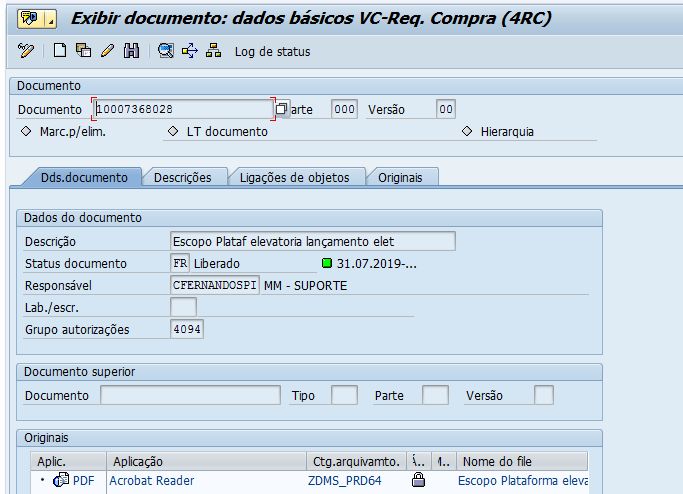This screenshot has width=683, height=494.
Task: Open the title bar document menu icon
Action: point(37,18)
